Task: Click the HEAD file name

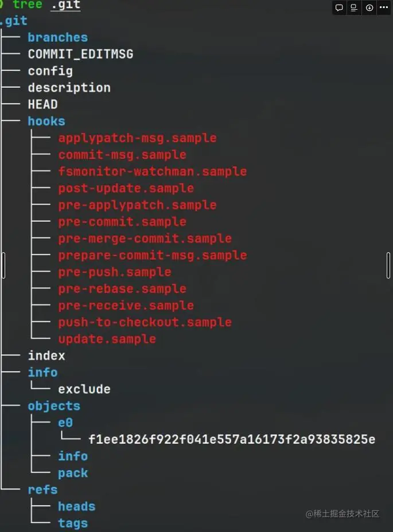Action: (42, 104)
